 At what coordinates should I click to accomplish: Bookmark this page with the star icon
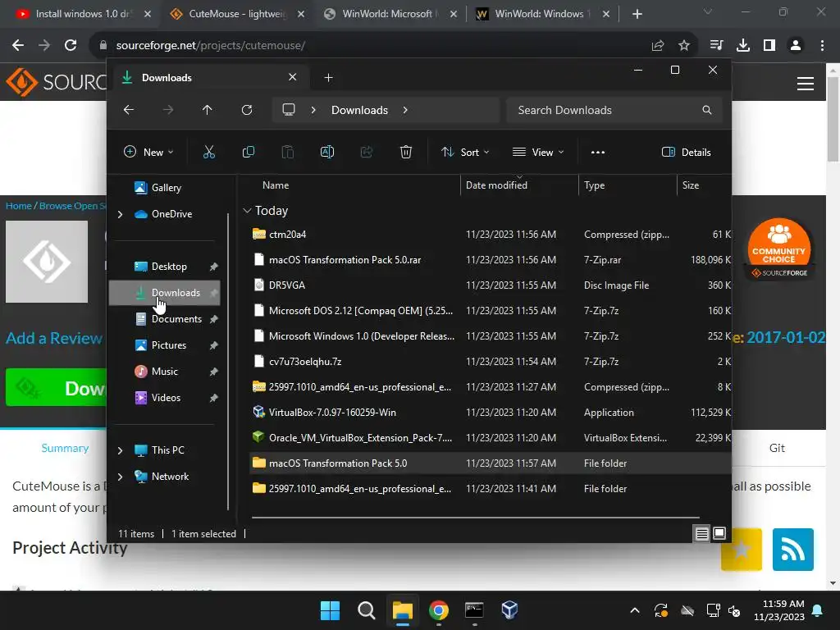pyautogui.click(x=684, y=46)
